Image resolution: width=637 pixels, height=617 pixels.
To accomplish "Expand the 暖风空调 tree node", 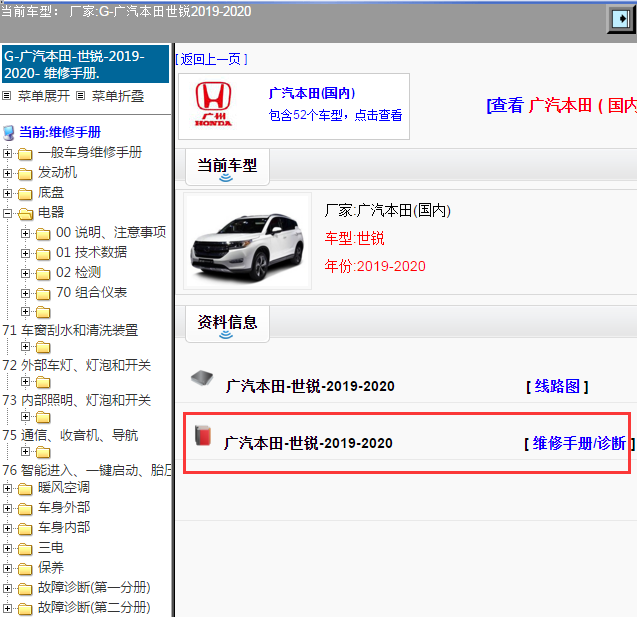I will pyautogui.click(x=7, y=488).
